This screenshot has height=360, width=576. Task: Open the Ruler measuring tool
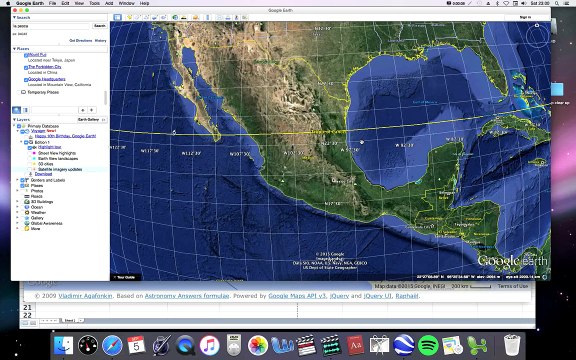click(x=208, y=17)
